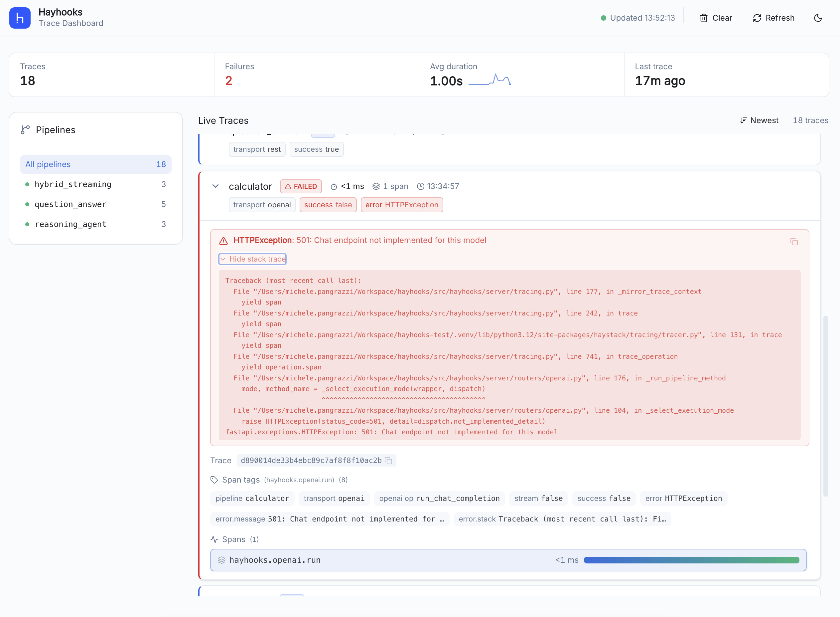Screen dimensions: 840x617
Task: Click the 'Updated 13:52:13' status indicator
Action: pos(638,18)
